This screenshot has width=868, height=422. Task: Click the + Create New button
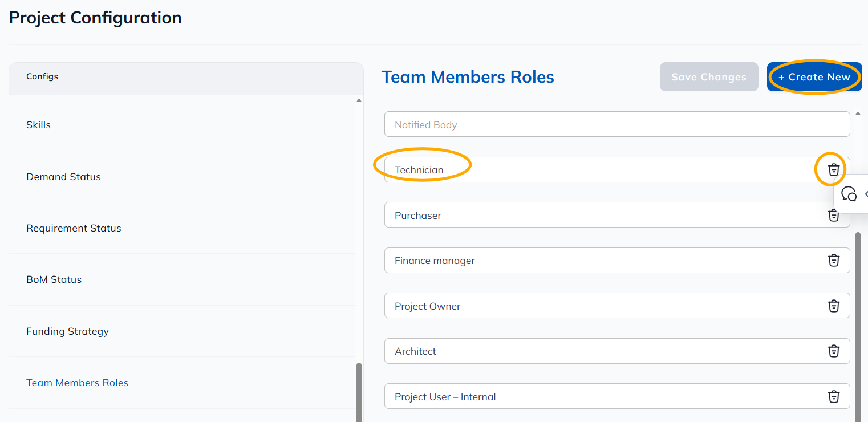pyautogui.click(x=814, y=77)
